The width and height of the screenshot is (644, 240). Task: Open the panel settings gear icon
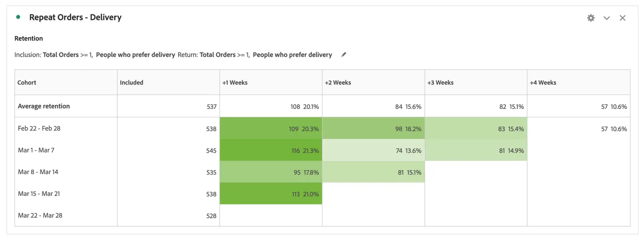point(591,18)
